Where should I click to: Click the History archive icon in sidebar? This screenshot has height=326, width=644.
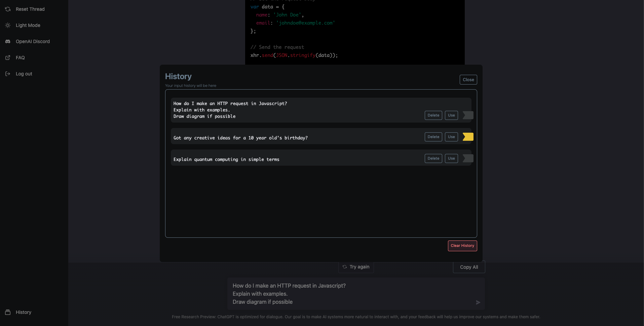click(8, 312)
